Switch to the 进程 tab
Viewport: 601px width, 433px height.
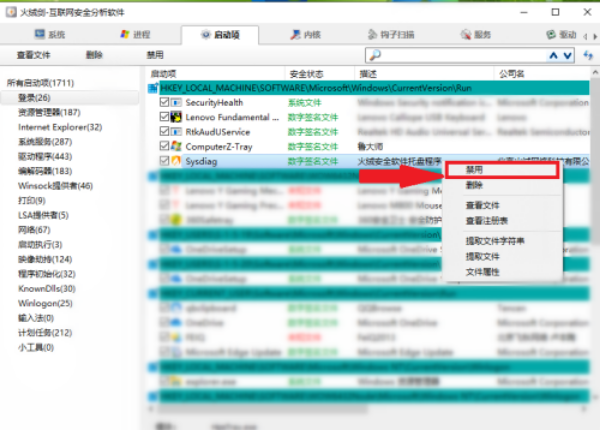point(135,35)
